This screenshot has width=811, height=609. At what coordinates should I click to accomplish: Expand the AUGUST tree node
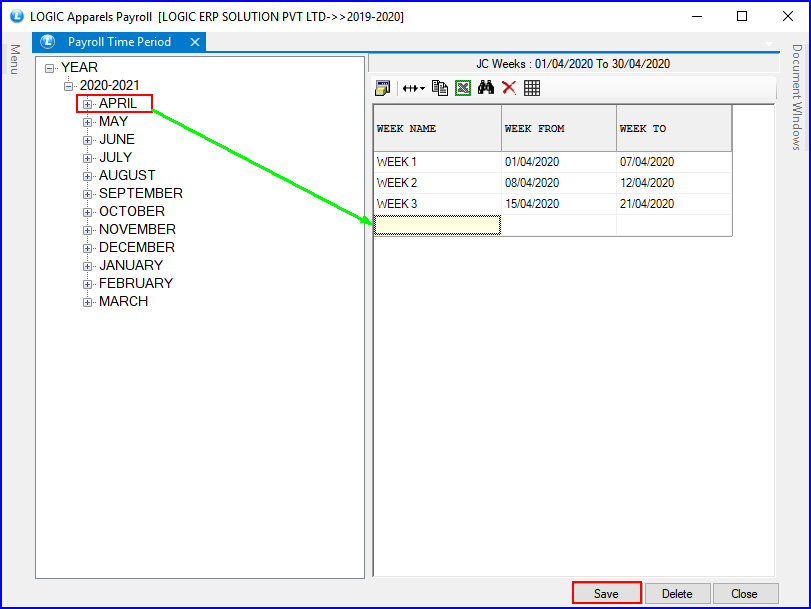point(87,176)
